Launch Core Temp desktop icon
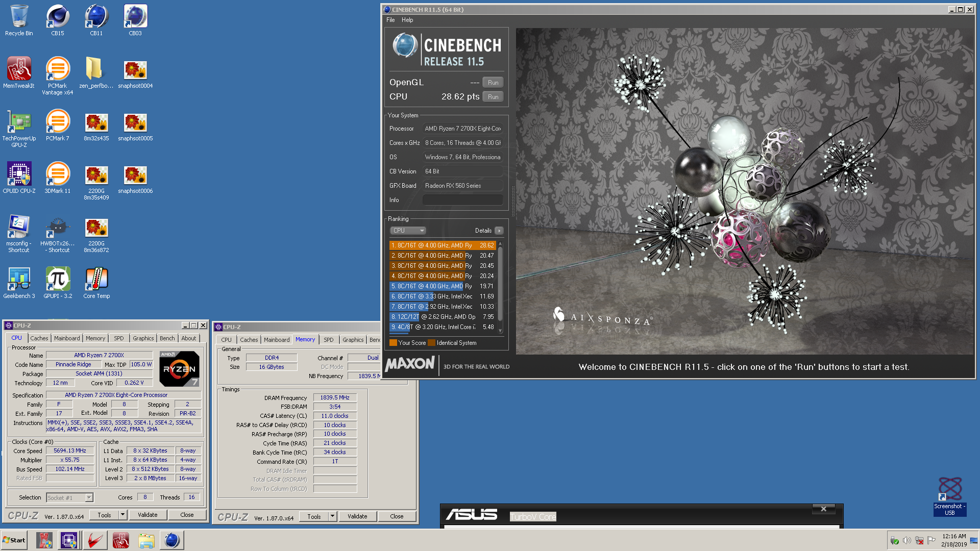The height and width of the screenshot is (551, 980). [x=96, y=283]
